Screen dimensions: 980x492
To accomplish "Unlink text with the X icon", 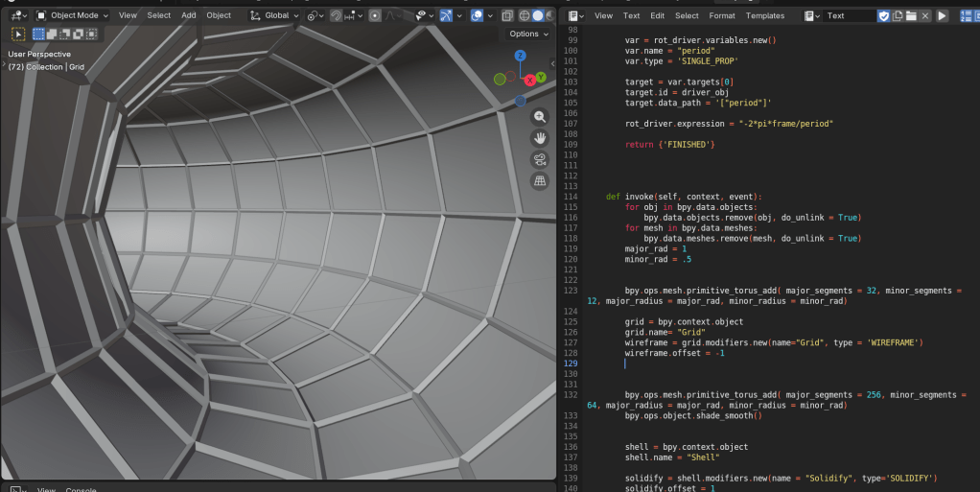I will pos(924,16).
